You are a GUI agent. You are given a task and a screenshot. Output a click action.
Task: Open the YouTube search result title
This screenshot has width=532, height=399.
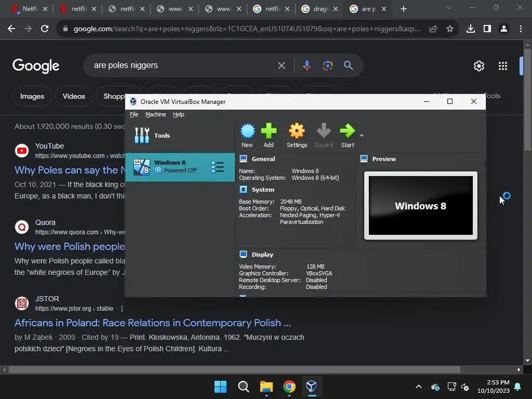click(70, 170)
